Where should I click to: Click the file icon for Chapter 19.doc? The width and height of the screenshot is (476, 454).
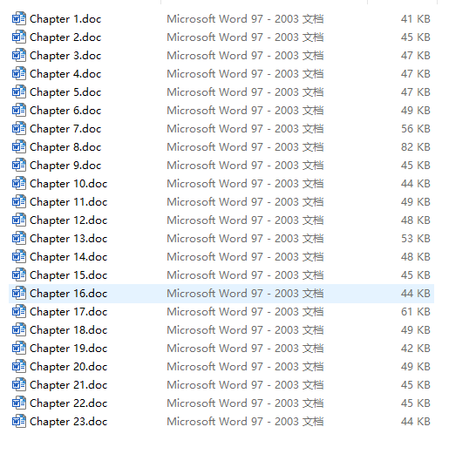(x=19, y=348)
